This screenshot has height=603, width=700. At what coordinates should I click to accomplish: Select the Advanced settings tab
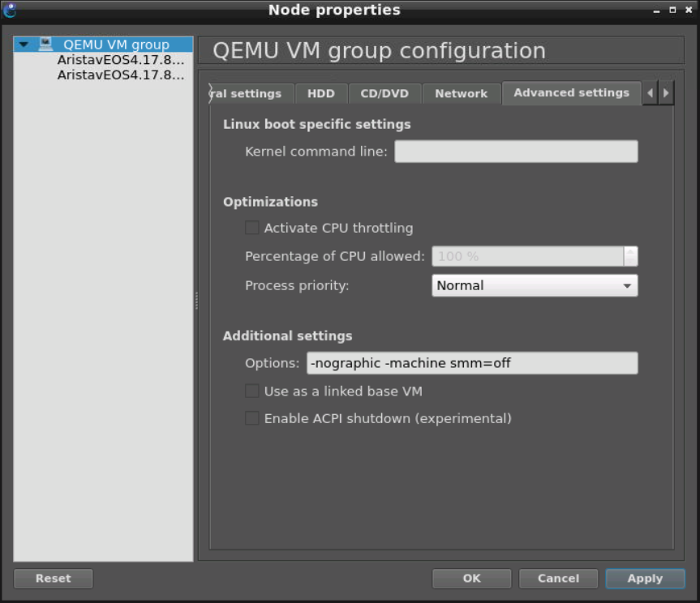pyautogui.click(x=571, y=92)
